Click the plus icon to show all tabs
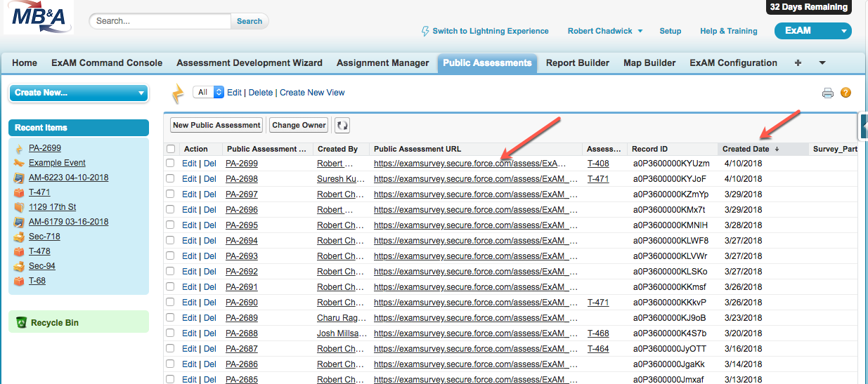This screenshot has height=384, width=868. pyautogui.click(x=798, y=63)
